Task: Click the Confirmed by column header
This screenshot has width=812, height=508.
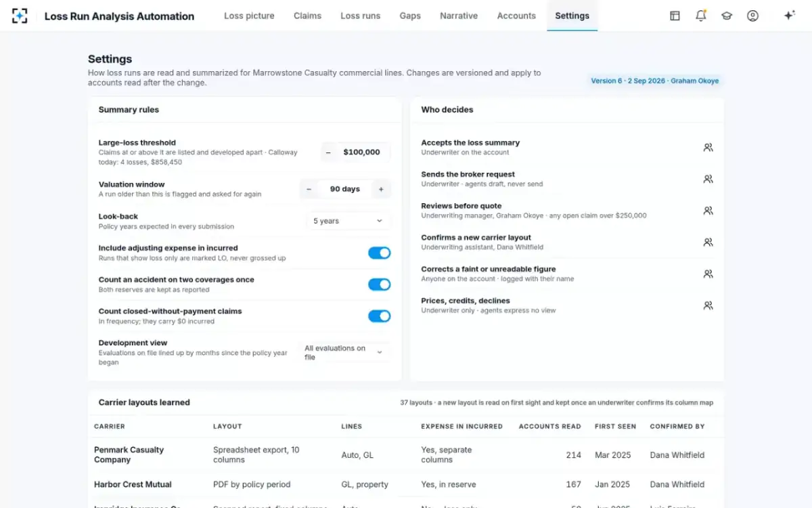Action: (677, 427)
